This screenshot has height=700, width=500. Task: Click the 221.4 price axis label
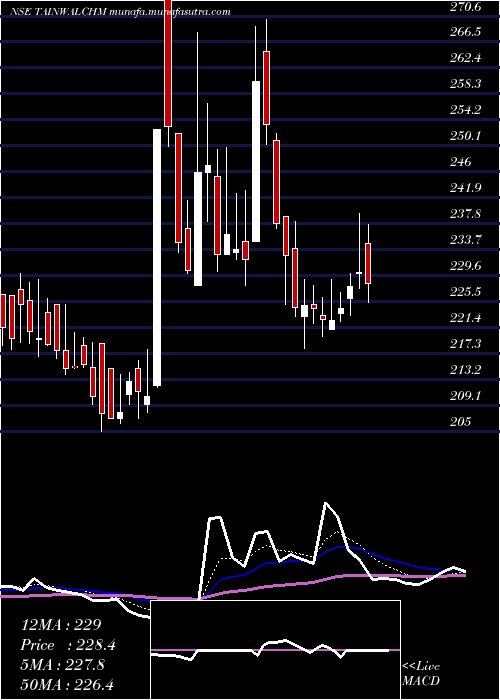pyautogui.click(x=465, y=318)
